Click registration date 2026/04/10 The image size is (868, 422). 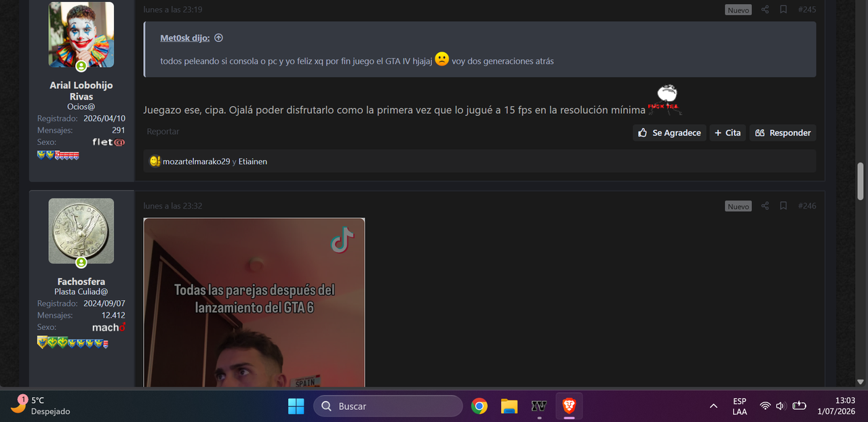pyautogui.click(x=104, y=119)
